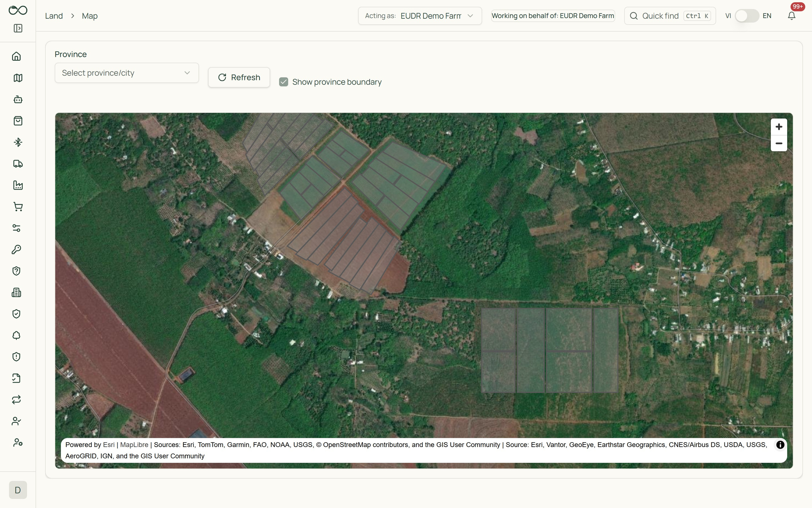Click the Map breadcrumb
Image resolution: width=812 pixels, height=508 pixels.
tap(89, 16)
